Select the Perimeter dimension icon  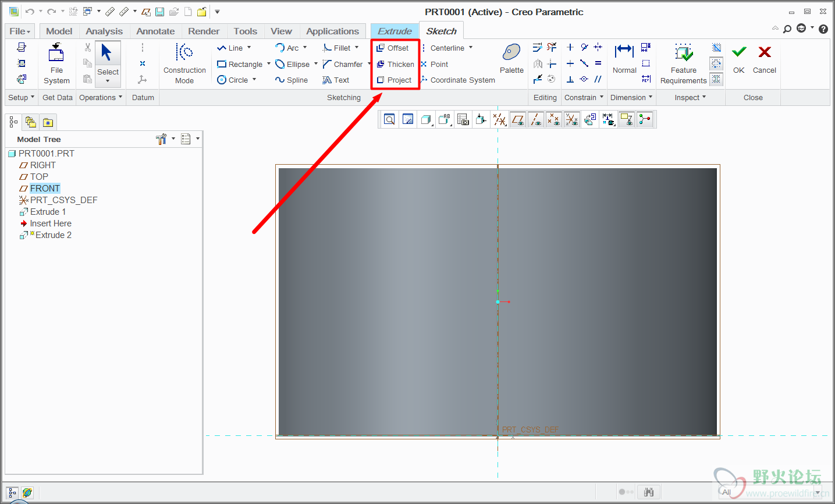[646, 48]
